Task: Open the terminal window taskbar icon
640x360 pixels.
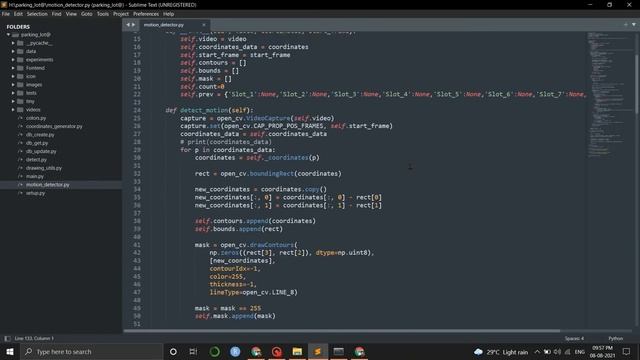Action: [x=338, y=351]
